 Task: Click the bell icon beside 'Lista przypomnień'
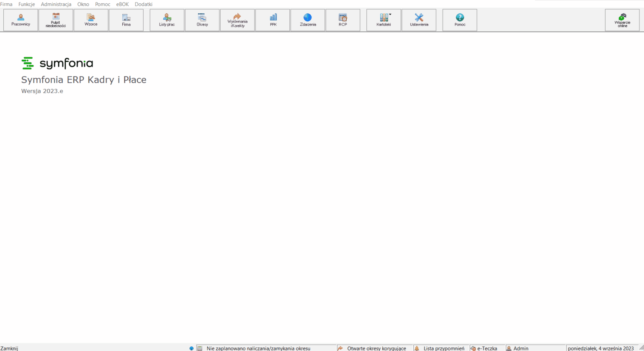[417, 348]
